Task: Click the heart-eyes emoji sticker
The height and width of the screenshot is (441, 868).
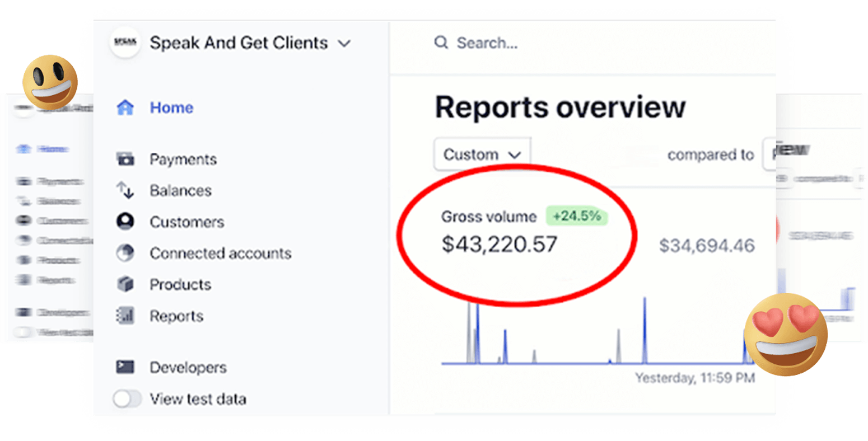Action: point(785,334)
